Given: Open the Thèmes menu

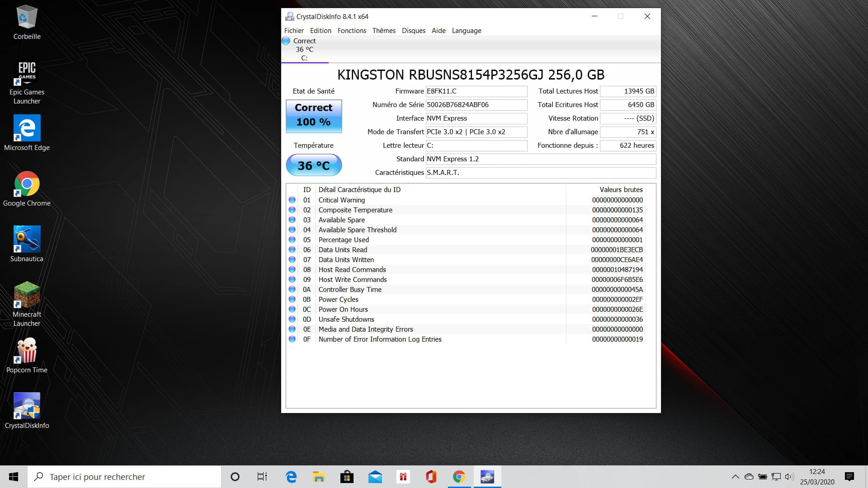Looking at the screenshot, I should click(384, 31).
